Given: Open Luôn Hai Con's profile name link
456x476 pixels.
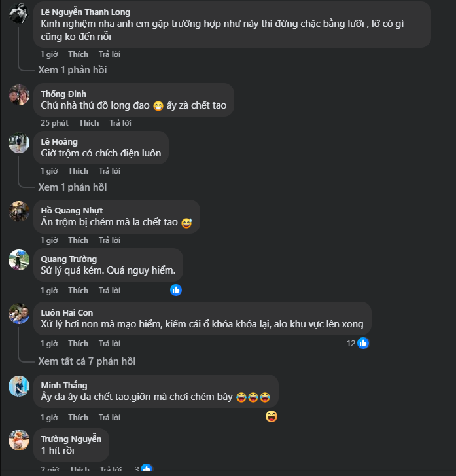Looking at the screenshot, I should [67, 313].
